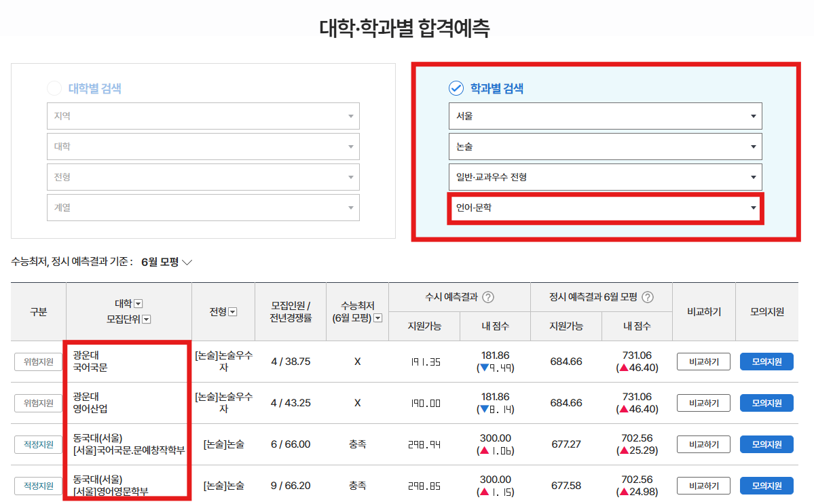
Task: Click the 위험지원 tag for 광운대 국어국문
Action: click(39, 362)
